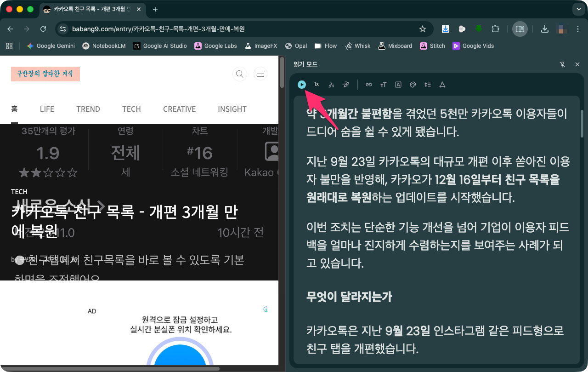Viewport: 588px width, 372px height.
Task: Click the macOS green fullscreen button
Action: point(30,9)
